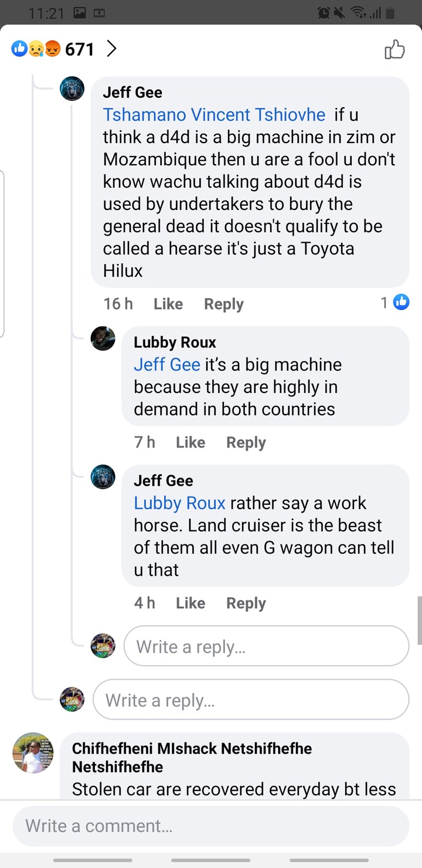Reply to Lubby Roux's 7 h comment
Image resolution: width=422 pixels, height=868 pixels.
pyautogui.click(x=246, y=442)
